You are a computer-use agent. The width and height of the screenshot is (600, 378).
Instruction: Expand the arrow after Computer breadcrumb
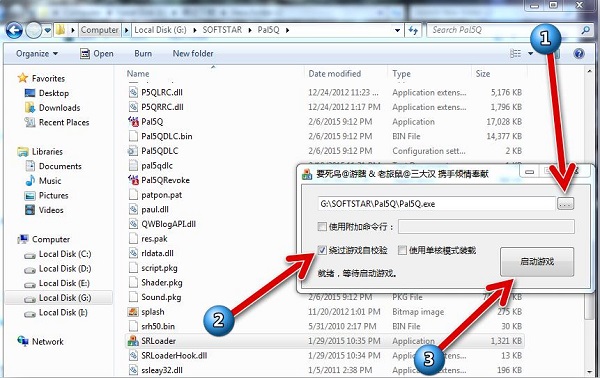126,30
